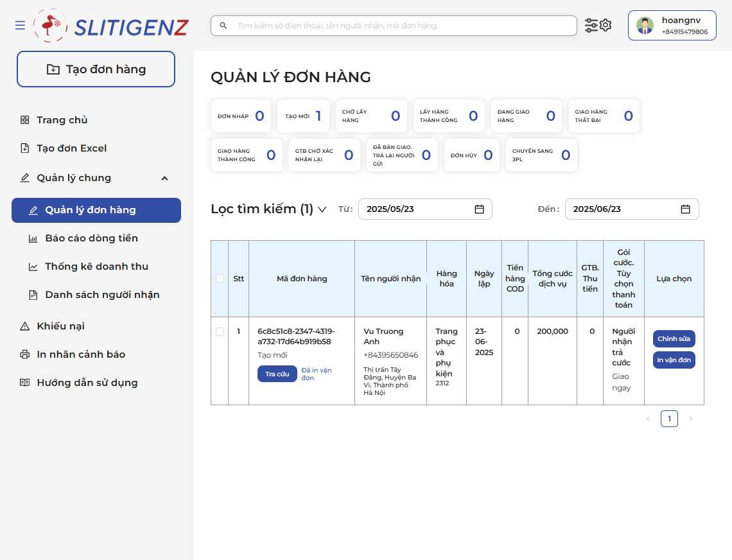Open the calendar icon in Từ date field

tap(479, 209)
